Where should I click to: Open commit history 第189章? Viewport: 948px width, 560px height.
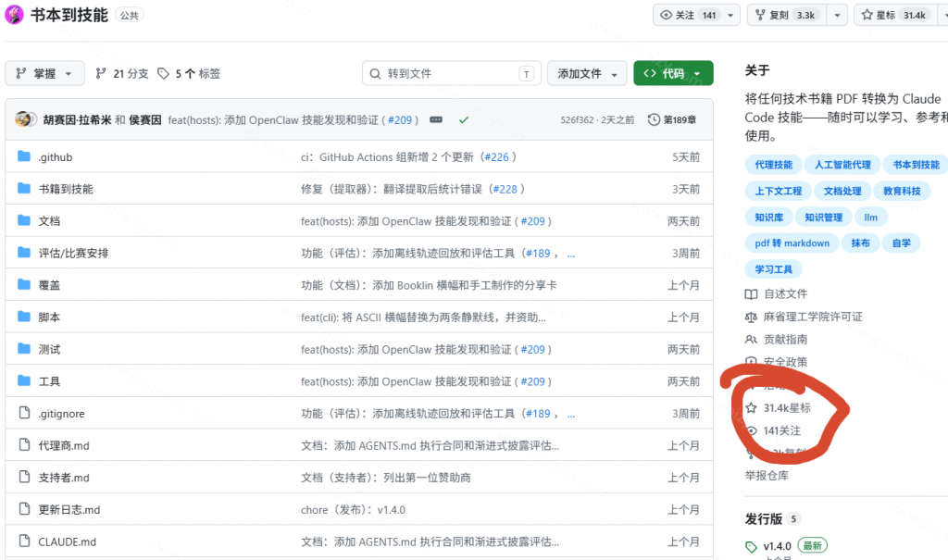(672, 119)
